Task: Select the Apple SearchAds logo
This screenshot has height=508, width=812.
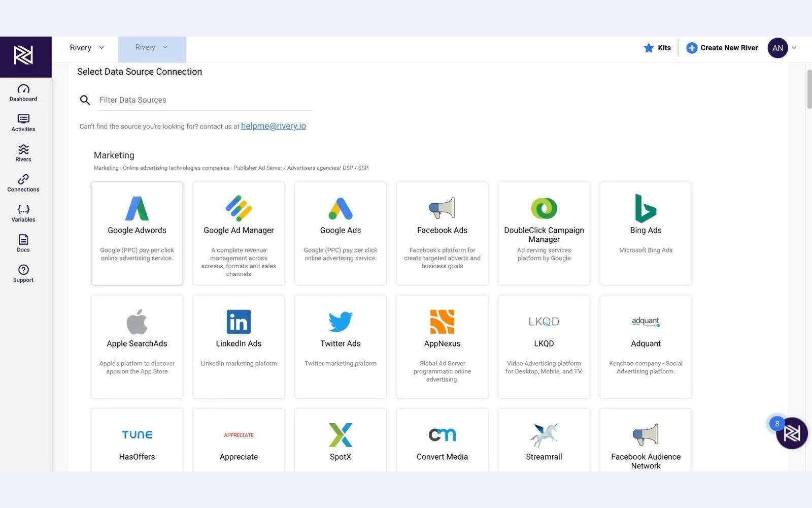Action: pyautogui.click(x=137, y=322)
